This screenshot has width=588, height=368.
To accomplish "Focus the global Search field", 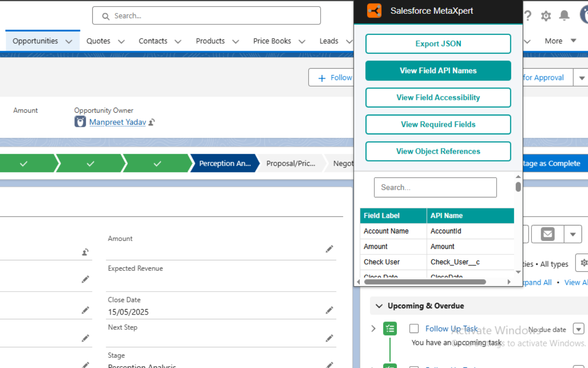I will (x=206, y=16).
